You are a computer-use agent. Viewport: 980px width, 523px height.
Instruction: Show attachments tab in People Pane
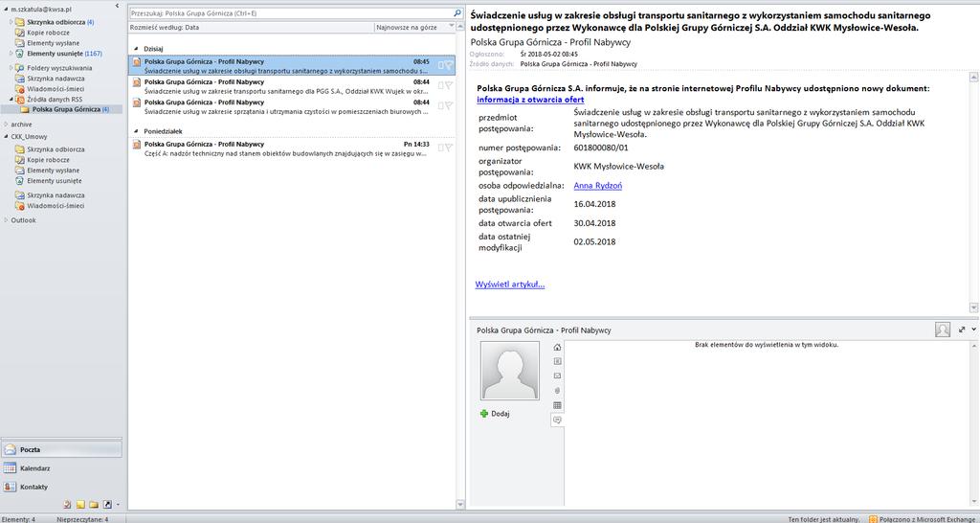pyautogui.click(x=558, y=391)
